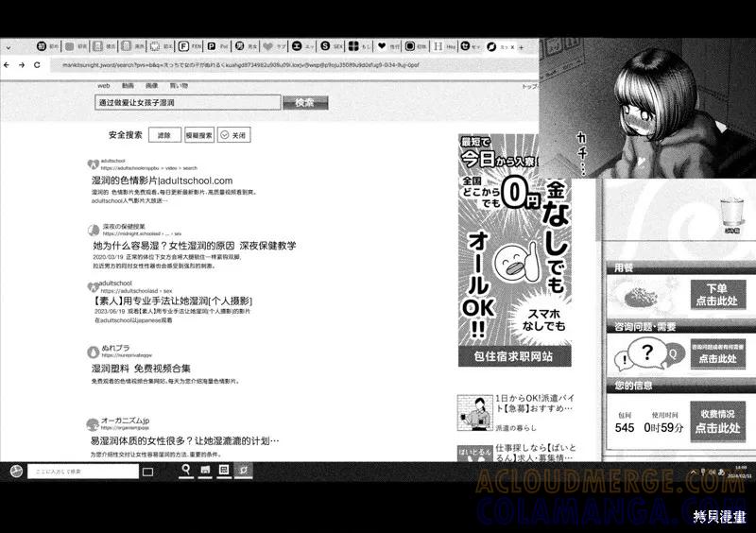The height and width of the screenshot is (533, 756).
Task: Select the 画像 search category
Action: coord(151,85)
